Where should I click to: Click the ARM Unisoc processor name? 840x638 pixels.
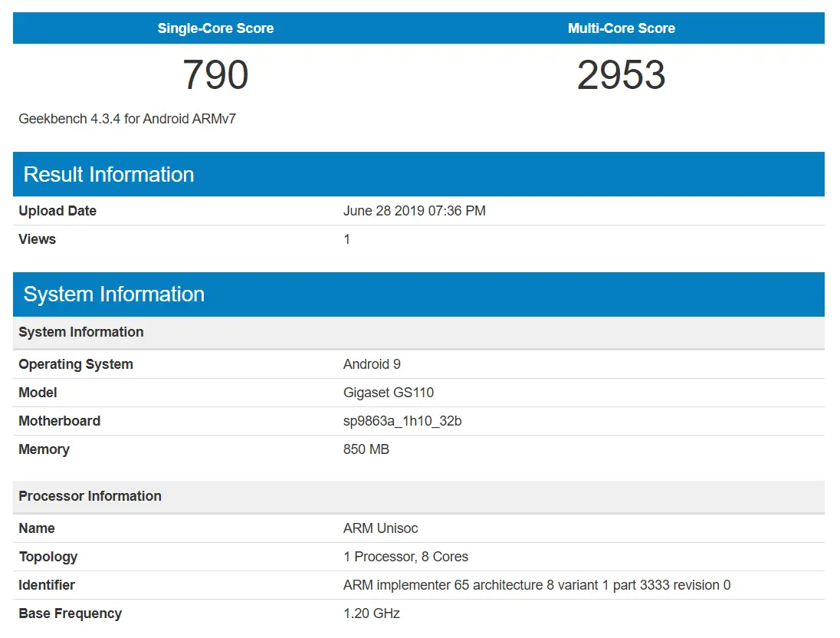click(380, 528)
